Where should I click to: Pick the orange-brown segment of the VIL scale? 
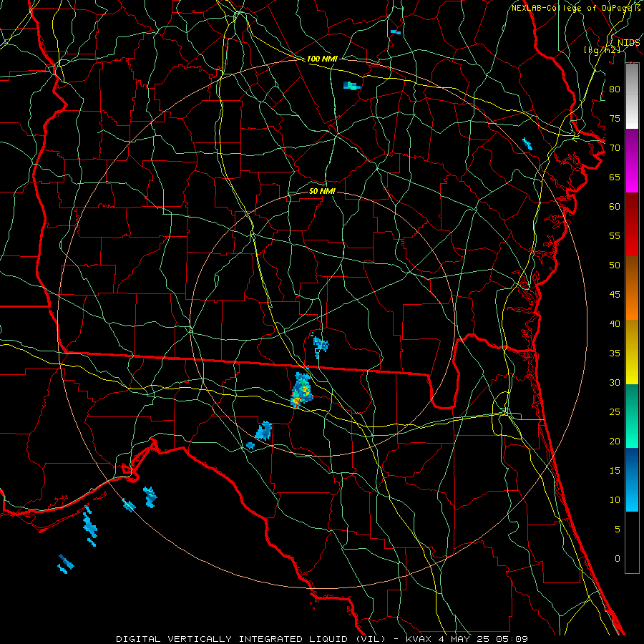tap(632, 288)
